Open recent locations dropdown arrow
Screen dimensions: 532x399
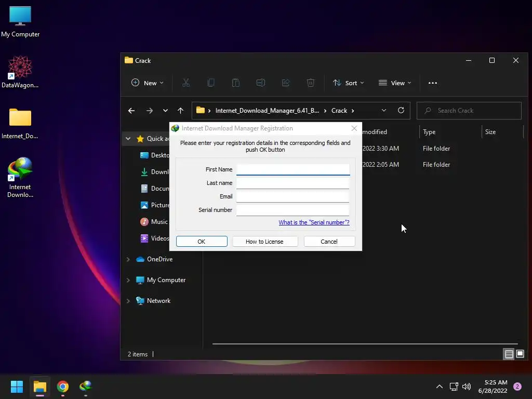[x=165, y=111]
